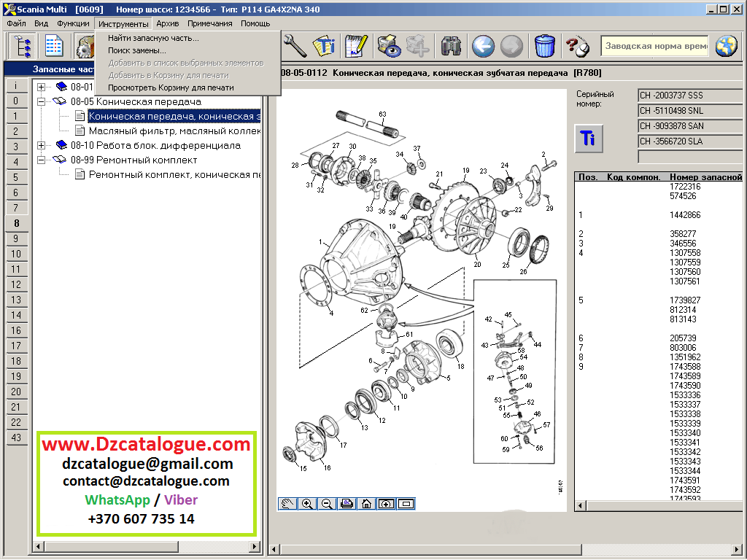Screen dimensions: 747x560
Task: Select part number 1739827
Action: pyautogui.click(x=685, y=300)
